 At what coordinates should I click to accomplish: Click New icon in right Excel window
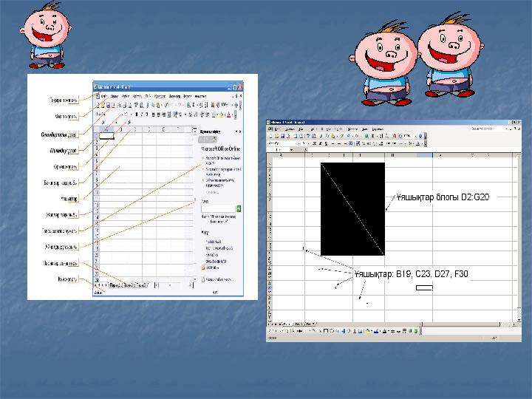[x=270, y=136]
